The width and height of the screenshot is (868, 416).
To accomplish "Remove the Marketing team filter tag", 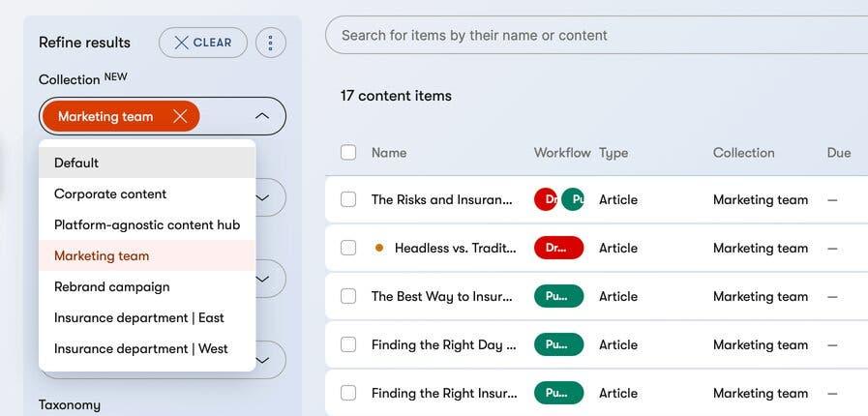I will (x=180, y=117).
